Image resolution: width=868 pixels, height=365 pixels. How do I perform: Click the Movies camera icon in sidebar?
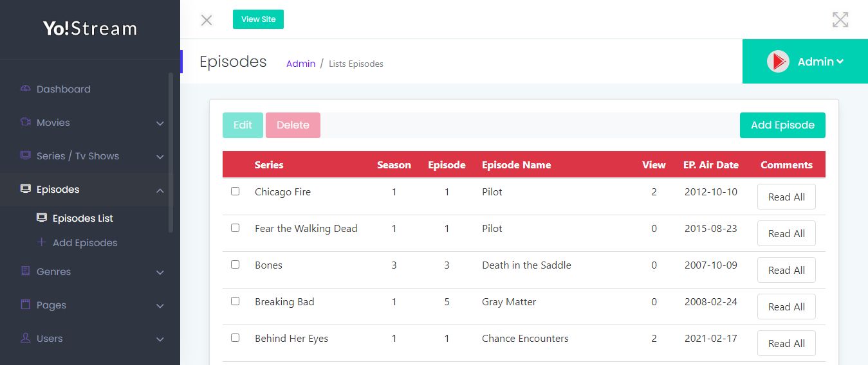pyautogui.click(x=26, y=122)
